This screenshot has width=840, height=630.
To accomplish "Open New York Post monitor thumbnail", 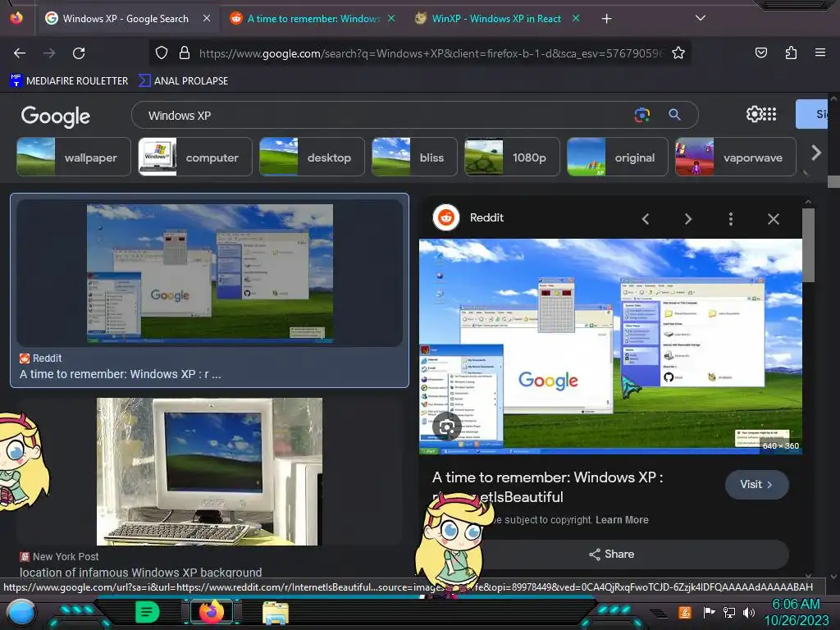I will [209, 472].
